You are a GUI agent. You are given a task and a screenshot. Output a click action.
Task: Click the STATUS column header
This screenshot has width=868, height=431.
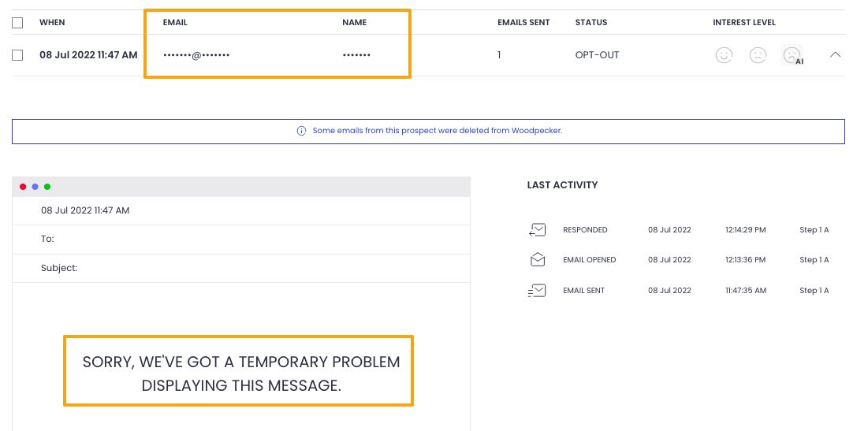[x=591, y=23]
